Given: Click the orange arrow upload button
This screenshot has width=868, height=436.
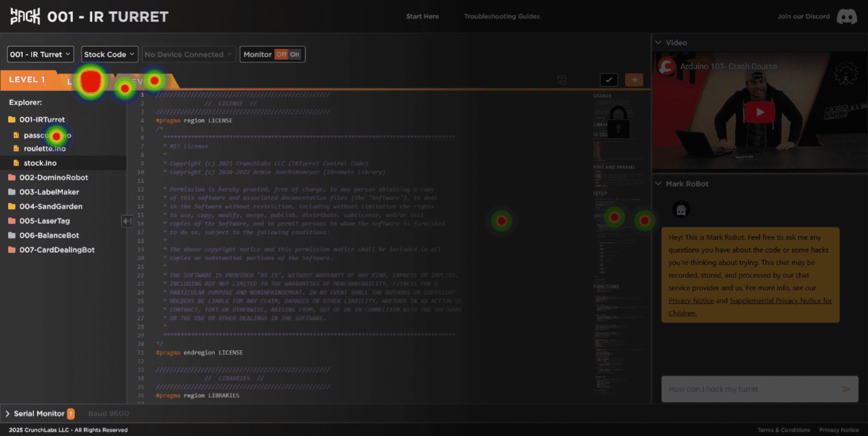Looking at the screenshot, I should point(634,80).
